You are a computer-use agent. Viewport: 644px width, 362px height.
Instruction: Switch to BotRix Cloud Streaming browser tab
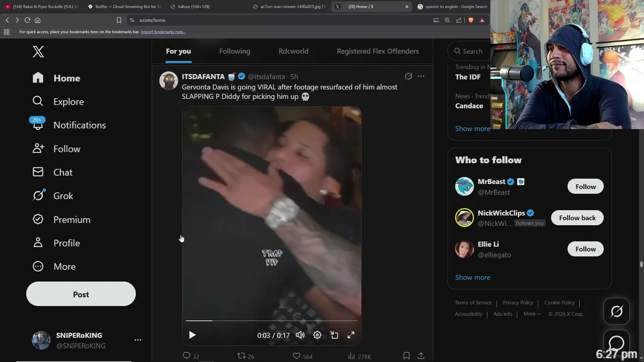pos(124,7)
